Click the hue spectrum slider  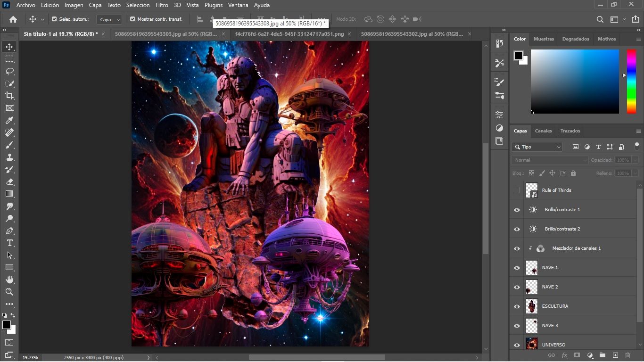(x=631, y=81)
